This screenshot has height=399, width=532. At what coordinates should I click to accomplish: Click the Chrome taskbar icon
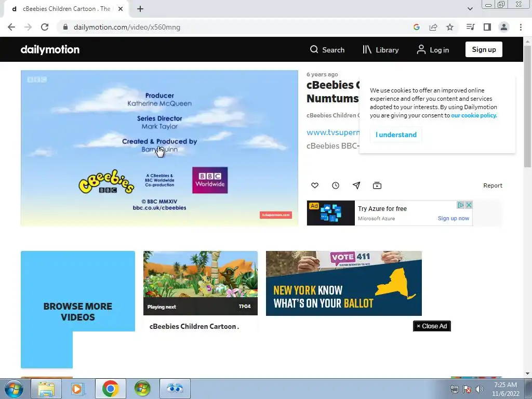tap(110, 389)
